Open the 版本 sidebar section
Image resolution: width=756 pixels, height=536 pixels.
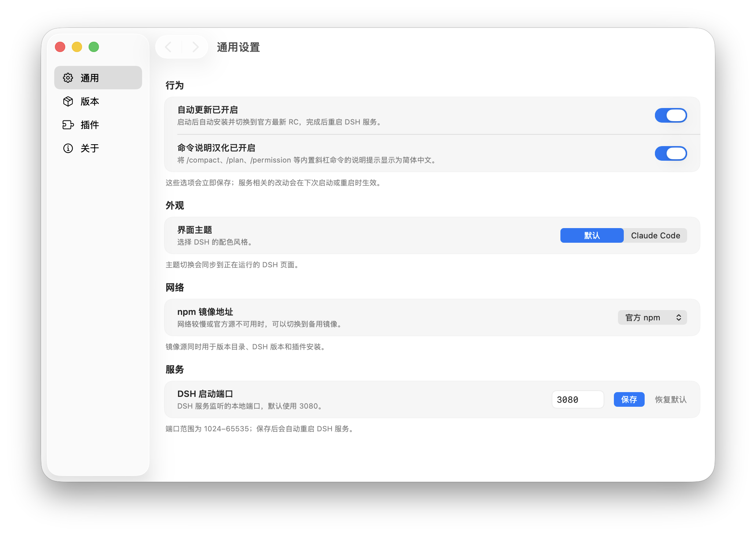(98, 101)
